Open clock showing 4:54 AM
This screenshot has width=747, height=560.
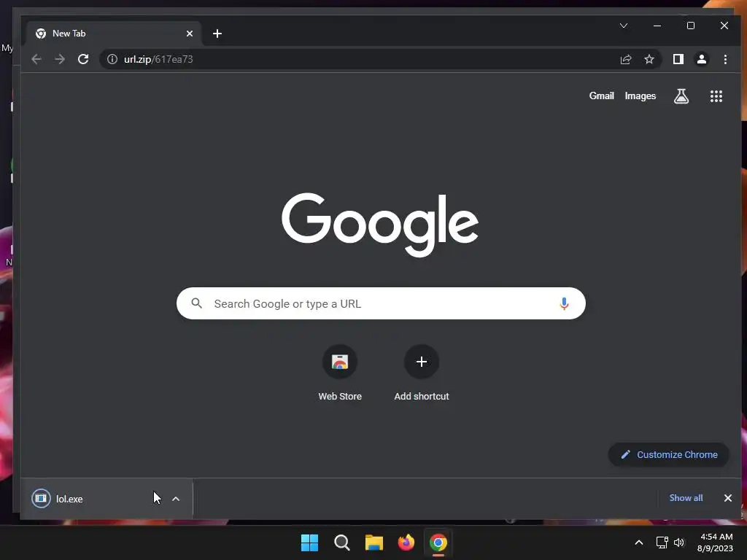(x=715, y=542)
